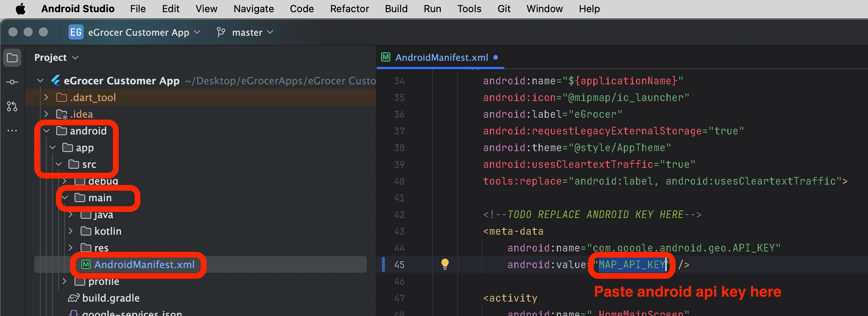The height and width of the screenshot is (316, 868).
Task: Open the Project view selector dropdown
Action: pos(56,58)
